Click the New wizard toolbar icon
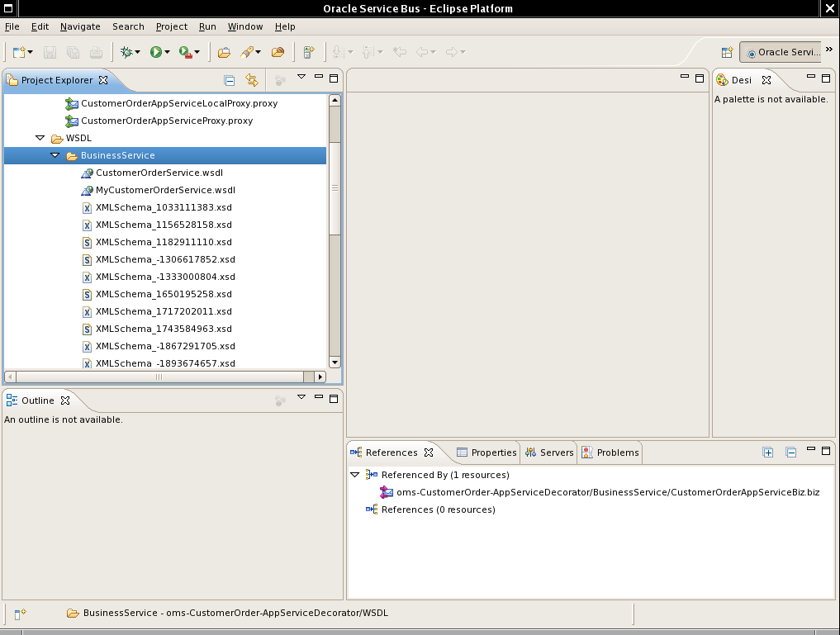Viewport: 840px width, 635px height. (x=19, y=52)
